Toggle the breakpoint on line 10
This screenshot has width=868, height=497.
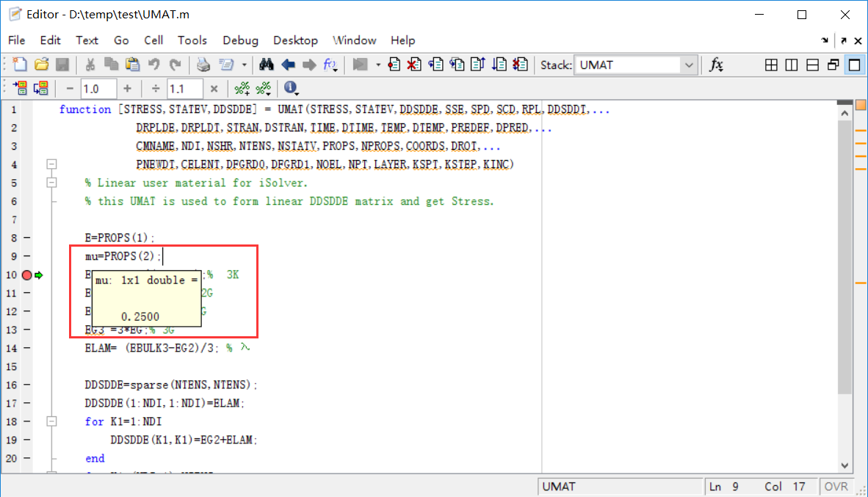coord(27,275)
